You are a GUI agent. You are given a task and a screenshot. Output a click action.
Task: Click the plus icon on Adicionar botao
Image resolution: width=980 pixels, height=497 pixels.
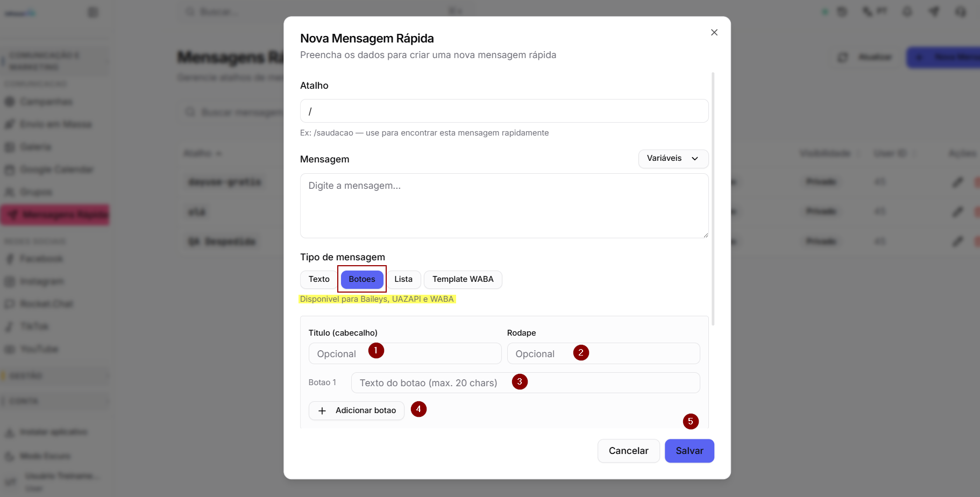tap(322, 411)
